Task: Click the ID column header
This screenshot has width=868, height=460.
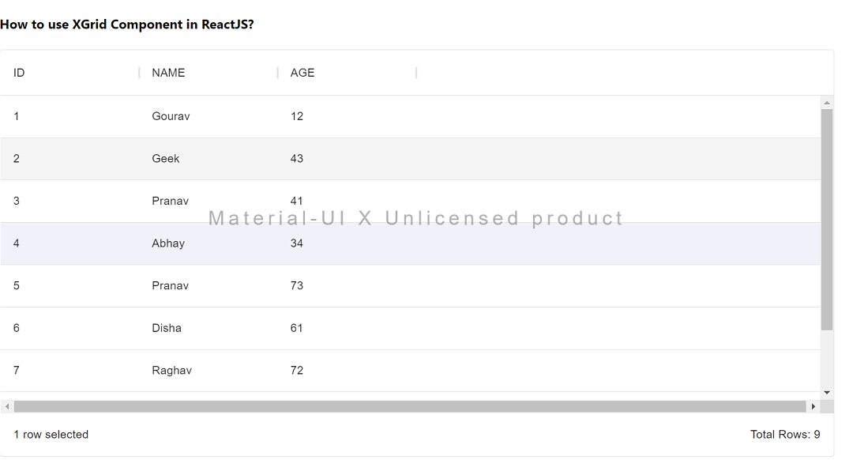Action: pos(19,73)
